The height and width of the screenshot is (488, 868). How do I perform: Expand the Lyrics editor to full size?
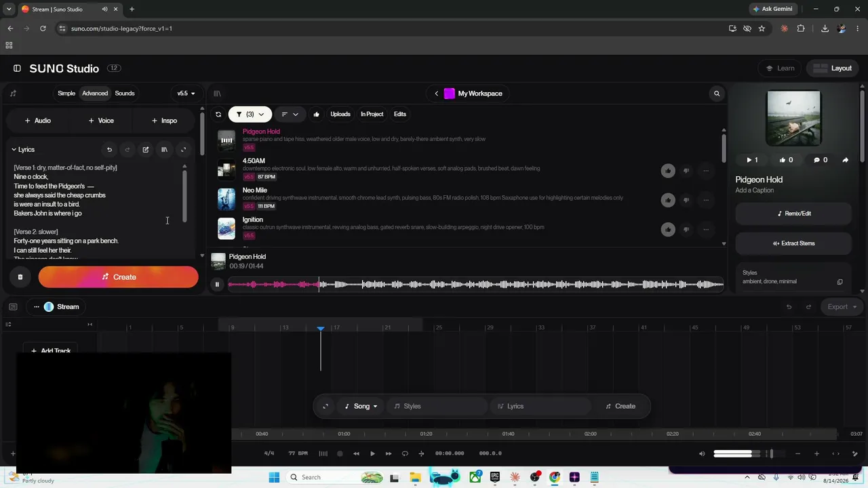point(183,150)
